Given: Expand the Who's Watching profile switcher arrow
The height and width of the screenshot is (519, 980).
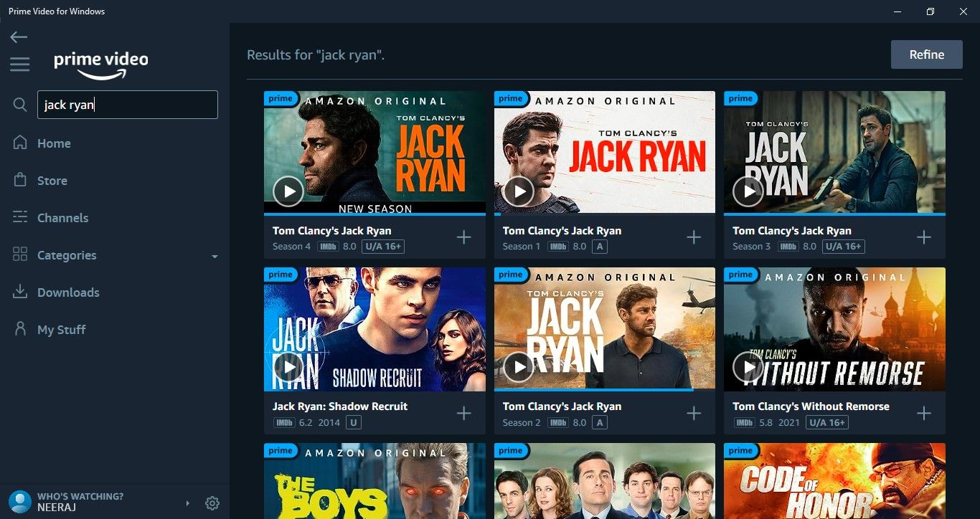Looking at the screenshot, I should point(188,503).
